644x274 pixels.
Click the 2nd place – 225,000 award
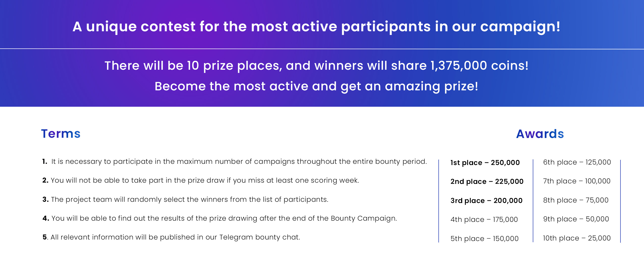pos(487,181)
